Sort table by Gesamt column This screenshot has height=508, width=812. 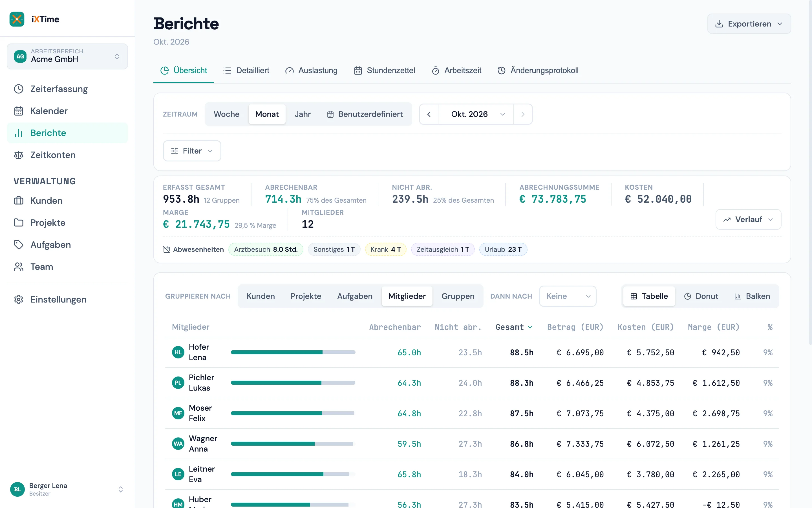(514, 327)
